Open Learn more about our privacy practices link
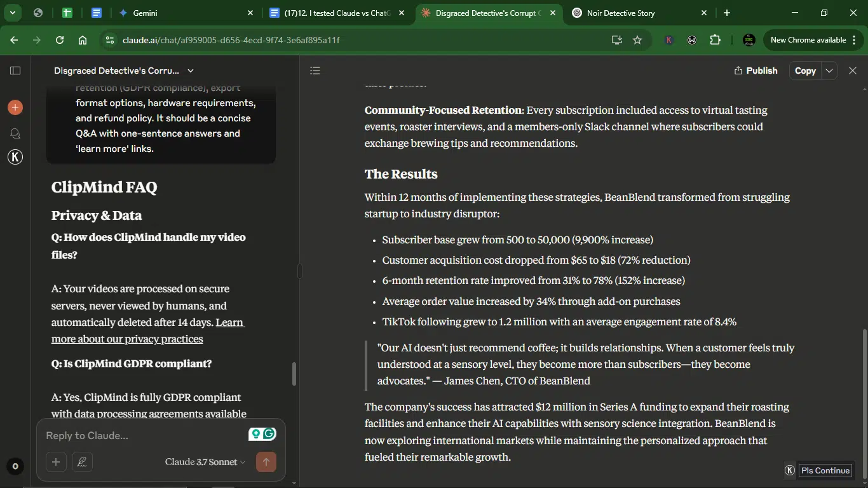868x488 pixels. click(147, 330)
